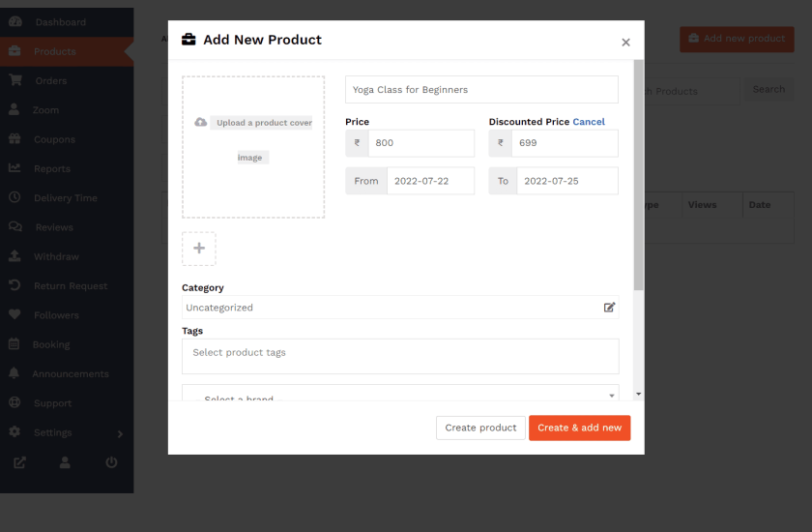The height and width of the screenshot is (532, 812).
Task: Click the visit store external link icon
Action: [x=19, y=462]
